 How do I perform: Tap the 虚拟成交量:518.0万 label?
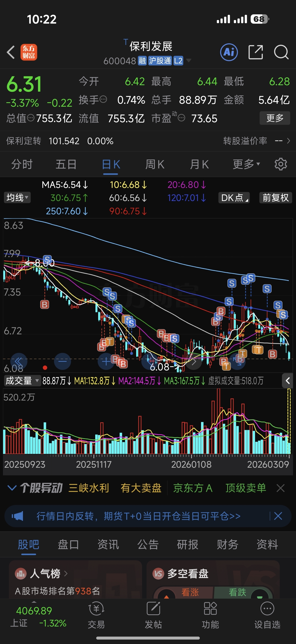pyautogui.click(x=236, y=381)
